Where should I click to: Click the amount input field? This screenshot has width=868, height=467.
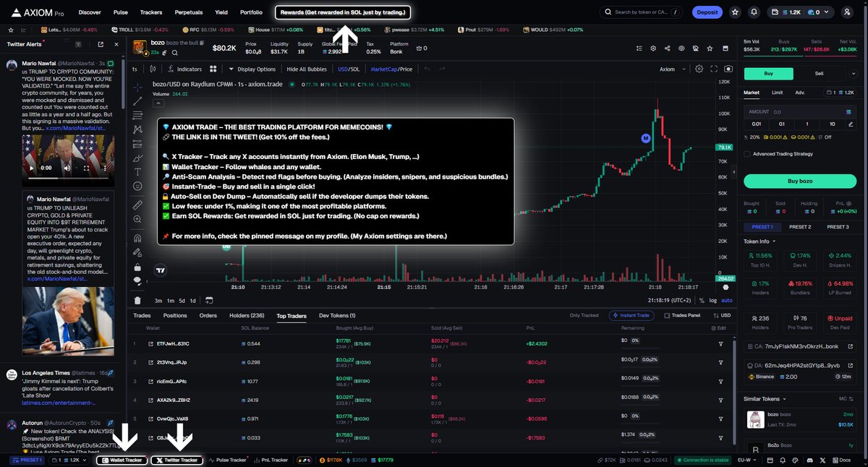tap(800, 112)
